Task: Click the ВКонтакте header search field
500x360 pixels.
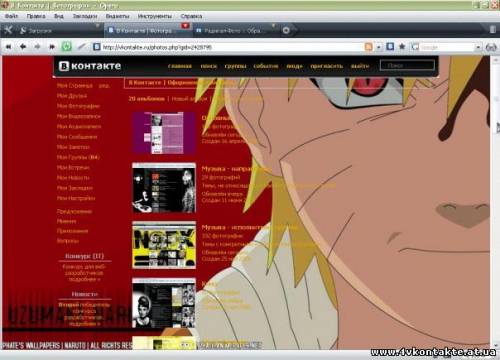Action: (x=407, y=65)
